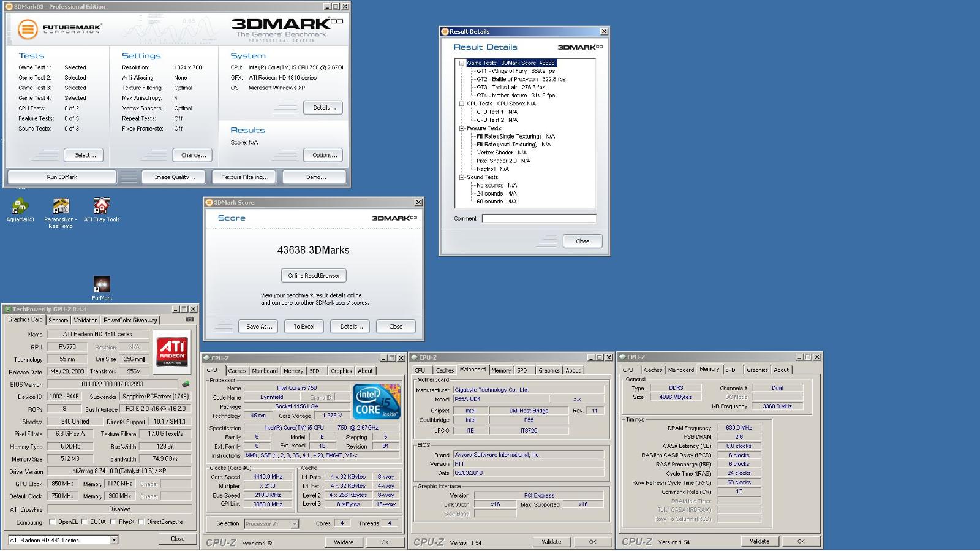Viewport: 980px width, 551px height.
Task: Click the Core Speed 4410.0 MHz value
Action: coord(268,477)
